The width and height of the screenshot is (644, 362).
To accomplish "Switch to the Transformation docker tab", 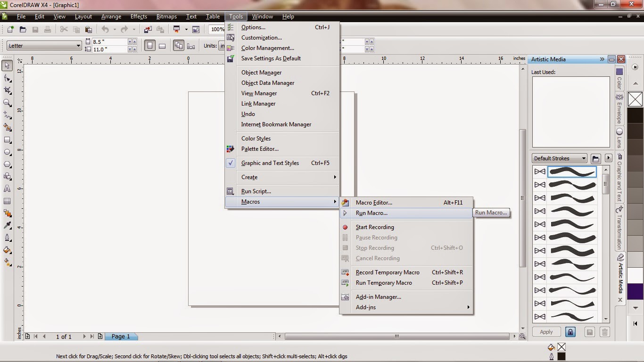I will click(x=620, y=227).
